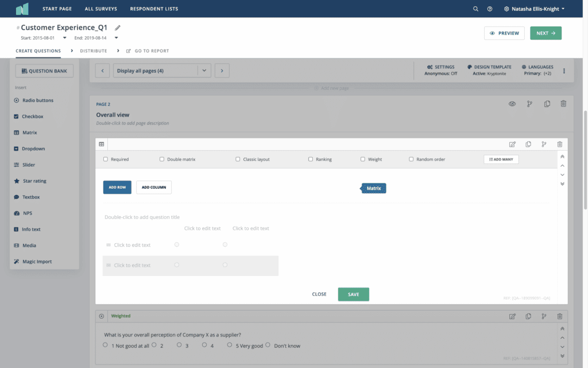The width and height of the screenshot is (588, 368).
Task: Click the pencil icon beside survey title
Action: (x=118, y=28)
